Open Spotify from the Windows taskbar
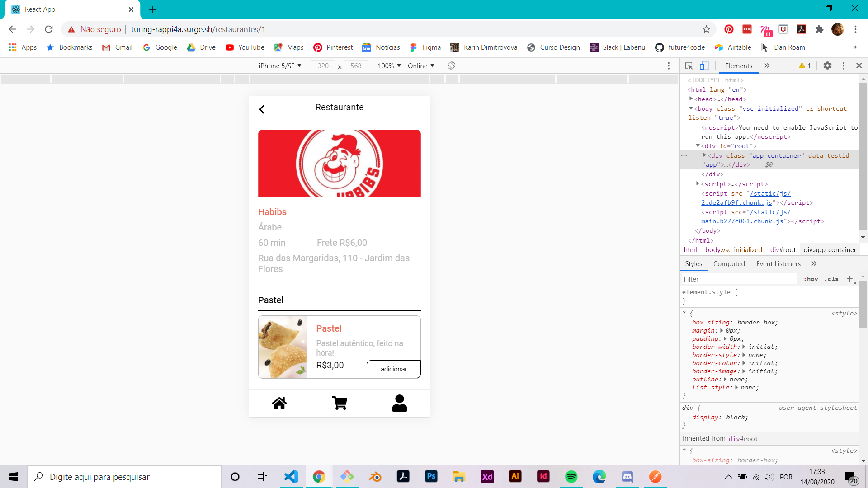The width and height of the screenshot is (868, 488). tap(571, 477)
